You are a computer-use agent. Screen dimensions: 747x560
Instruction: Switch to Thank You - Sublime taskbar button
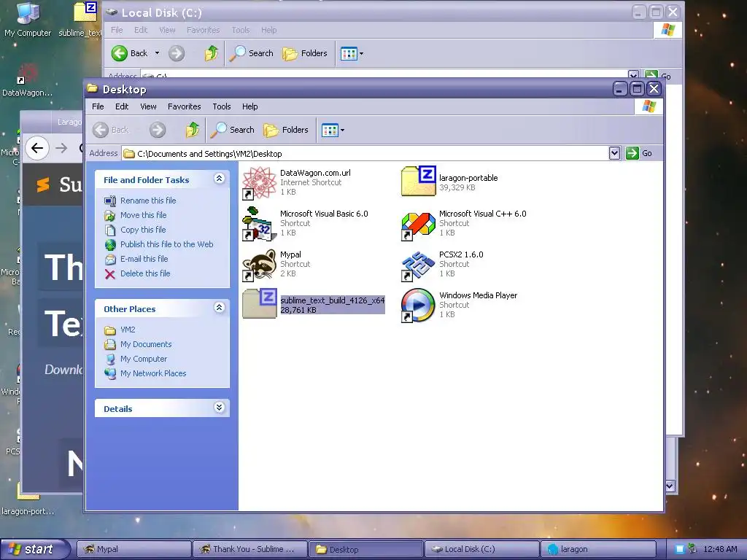pyautogui.click(x=249, y=549)
